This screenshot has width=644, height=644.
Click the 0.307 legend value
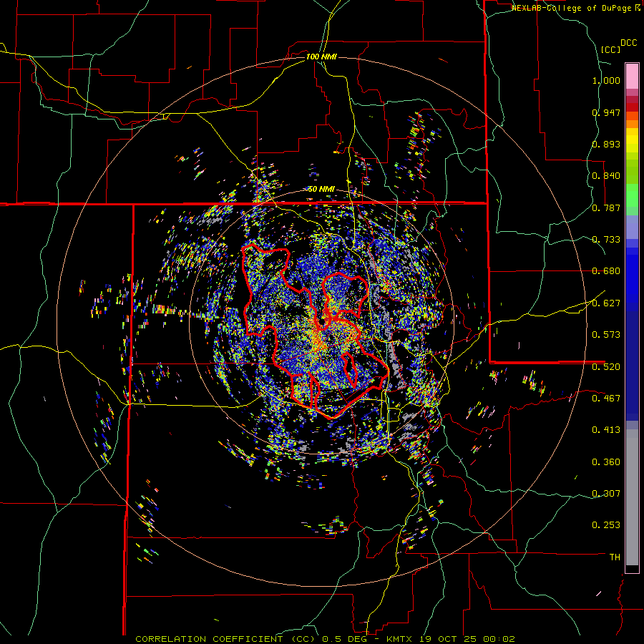[x=606, y=493]
